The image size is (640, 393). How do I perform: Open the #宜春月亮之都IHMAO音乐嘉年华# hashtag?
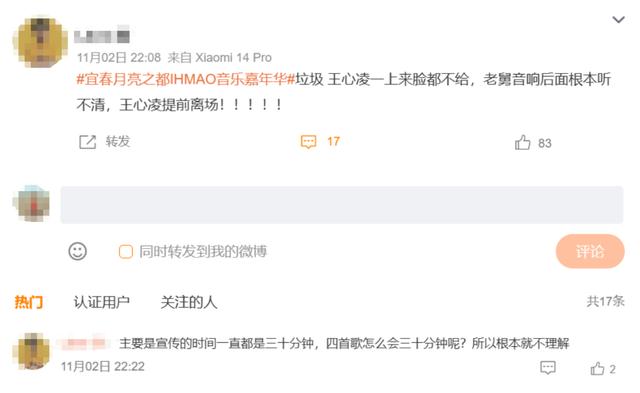click(186, 79)
